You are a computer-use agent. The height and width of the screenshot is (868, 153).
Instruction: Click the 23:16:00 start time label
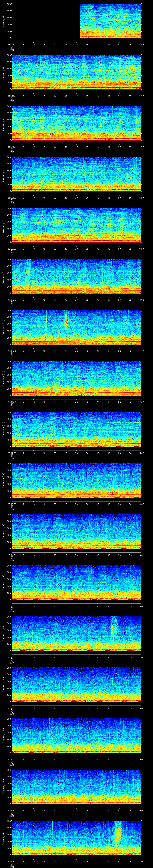pyautogui.click(x=12, y=657)
